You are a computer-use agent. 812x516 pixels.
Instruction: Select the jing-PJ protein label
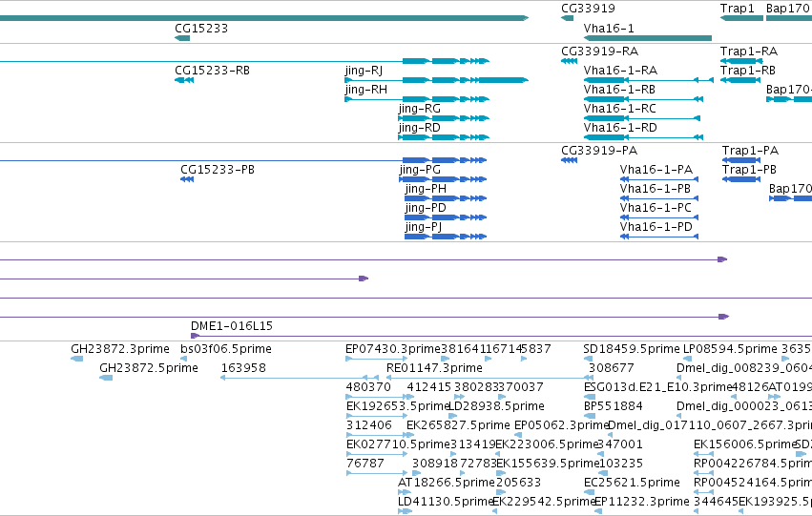click(424, 227)
